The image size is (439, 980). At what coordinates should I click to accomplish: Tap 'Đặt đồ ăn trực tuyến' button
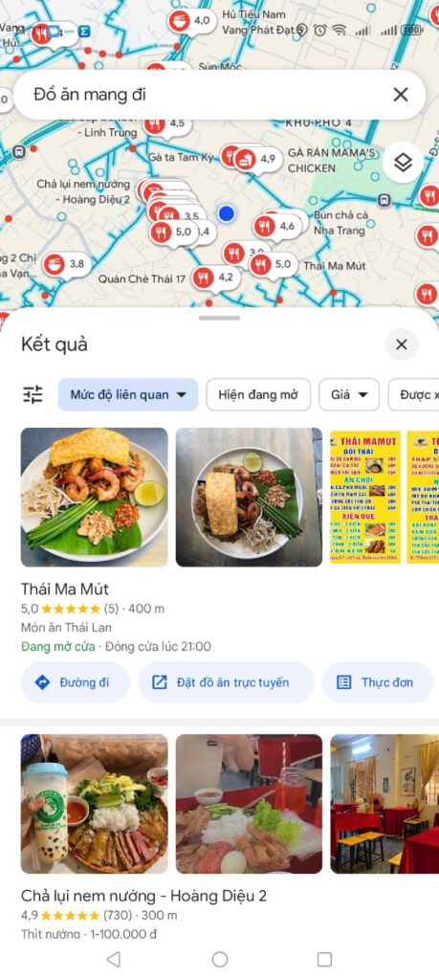[x=226, y=681]
